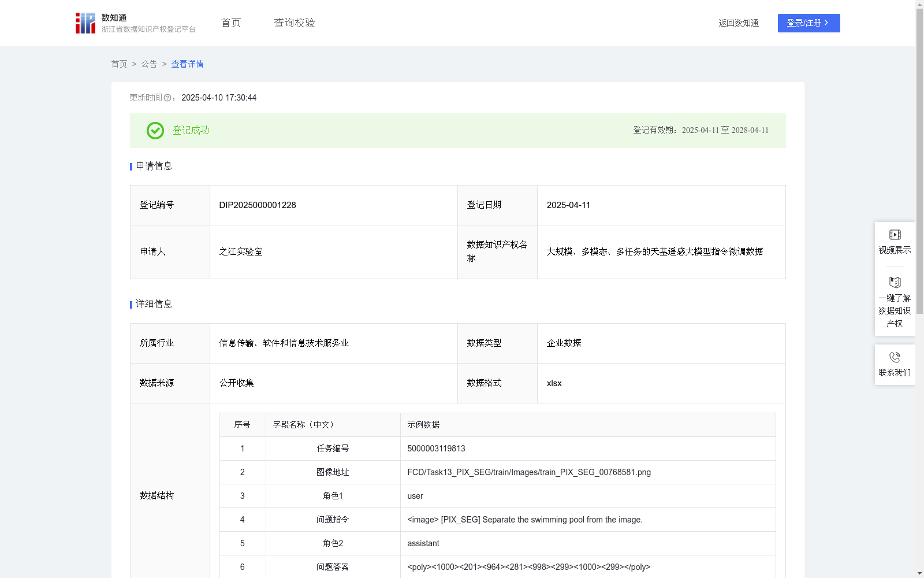
Task: Click the applicant value 之江实验室
Action: click(x=241, y=252)
